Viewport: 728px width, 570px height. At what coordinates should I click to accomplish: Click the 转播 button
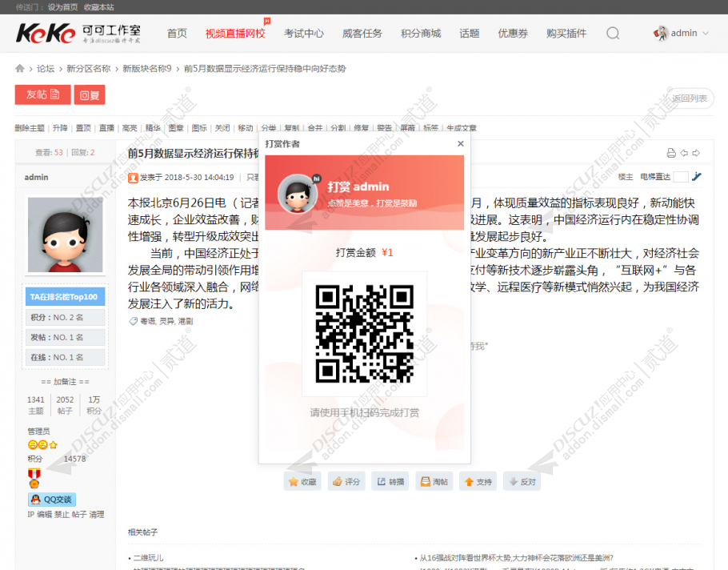390,482
